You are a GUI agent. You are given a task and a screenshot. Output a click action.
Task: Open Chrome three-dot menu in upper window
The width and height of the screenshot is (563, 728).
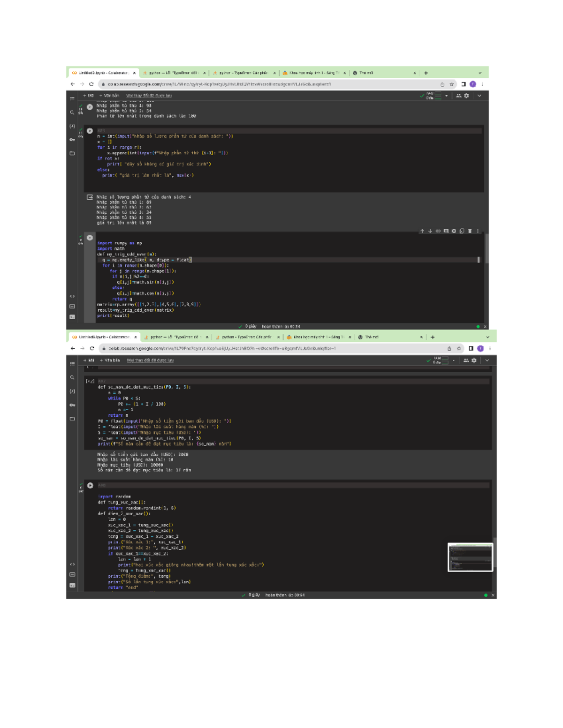tap(482, 84)
